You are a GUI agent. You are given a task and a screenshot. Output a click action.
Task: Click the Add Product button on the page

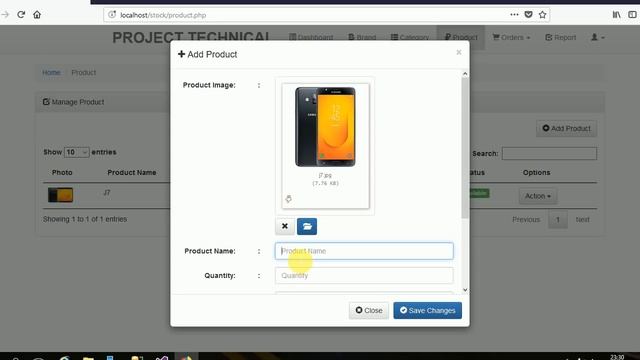567,129
